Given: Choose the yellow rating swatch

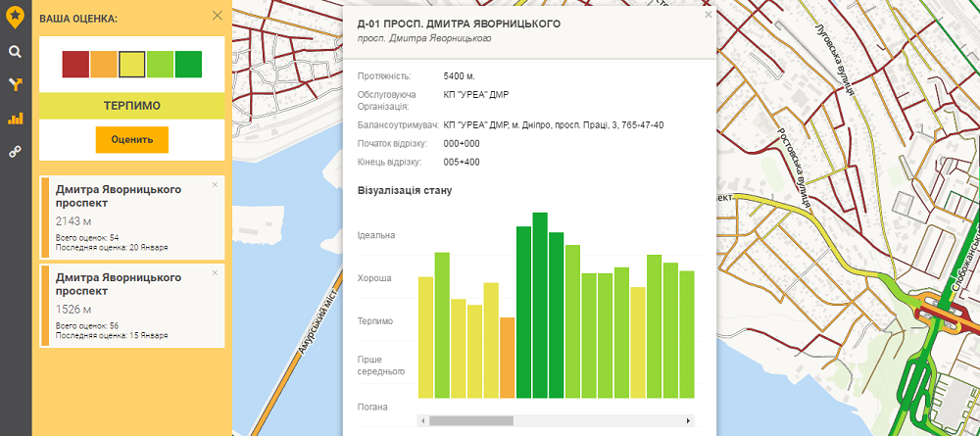Looking at the screenshot, I should point(132,65).
